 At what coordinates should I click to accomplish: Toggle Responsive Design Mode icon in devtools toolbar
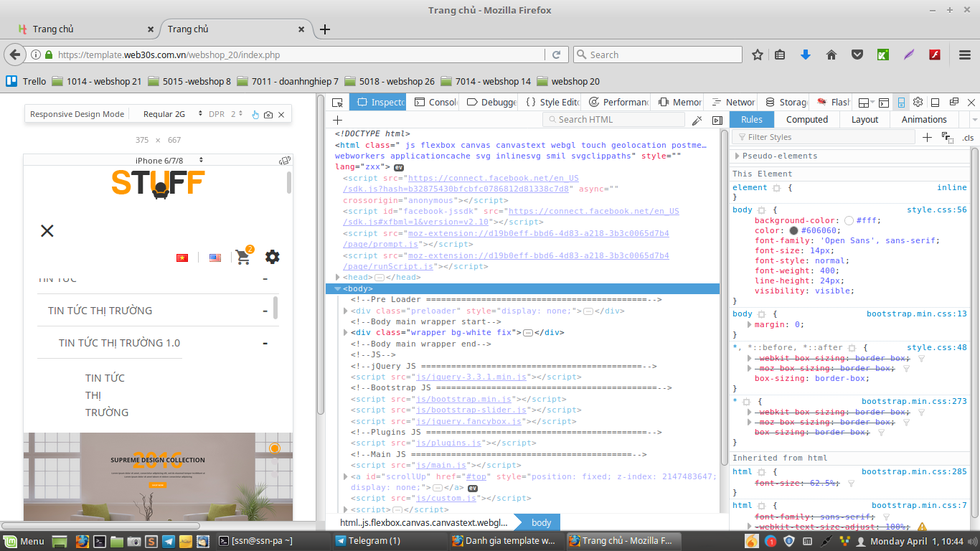(902, 103)
